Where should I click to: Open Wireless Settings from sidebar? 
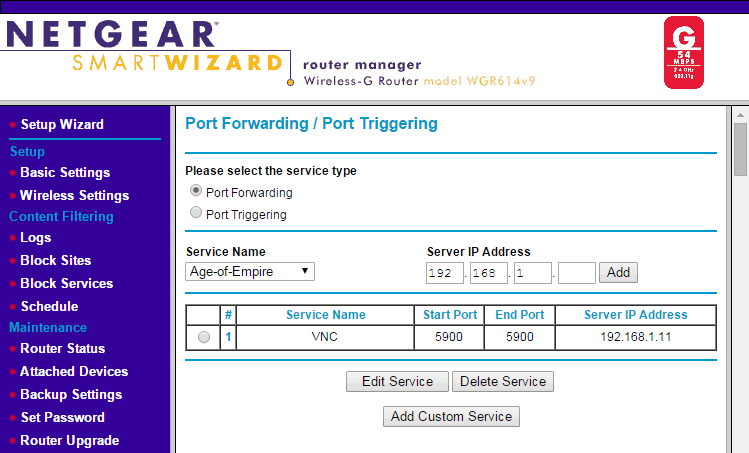pyautogui.click(x=74, y=195)
